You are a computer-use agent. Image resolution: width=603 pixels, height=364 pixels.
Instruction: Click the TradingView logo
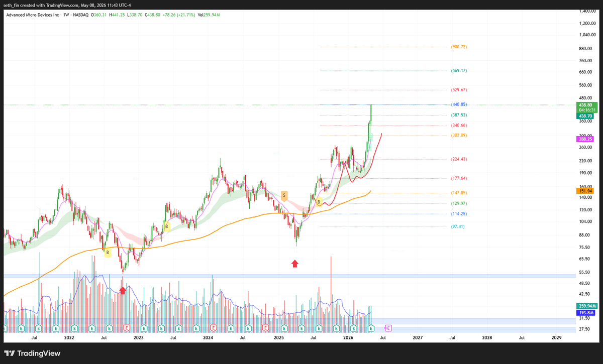33,353
